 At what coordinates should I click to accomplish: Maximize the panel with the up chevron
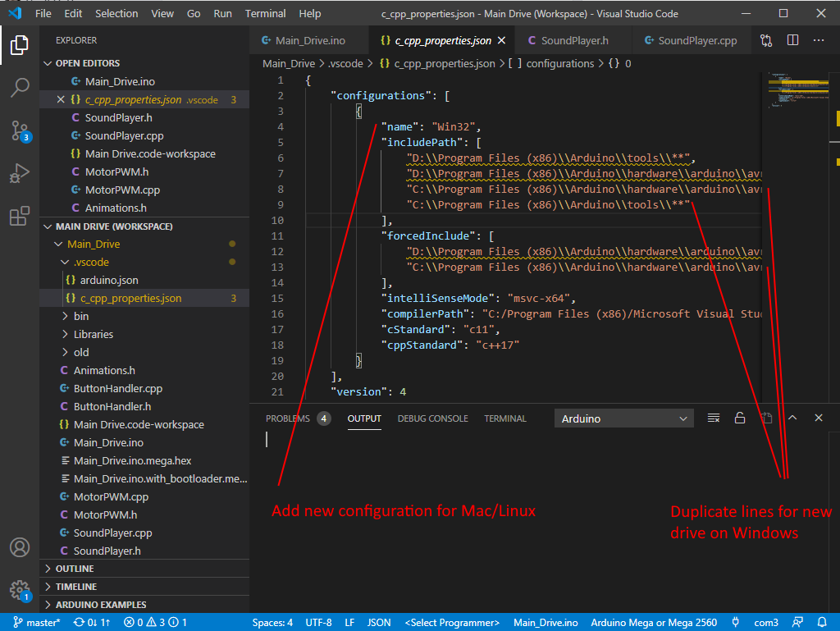[x=792, y=418]
